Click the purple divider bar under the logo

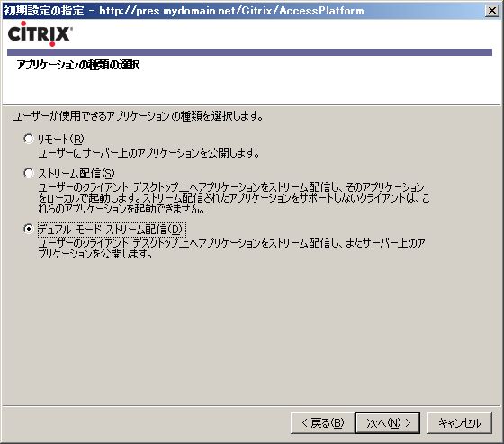click(x=249, y=52)
